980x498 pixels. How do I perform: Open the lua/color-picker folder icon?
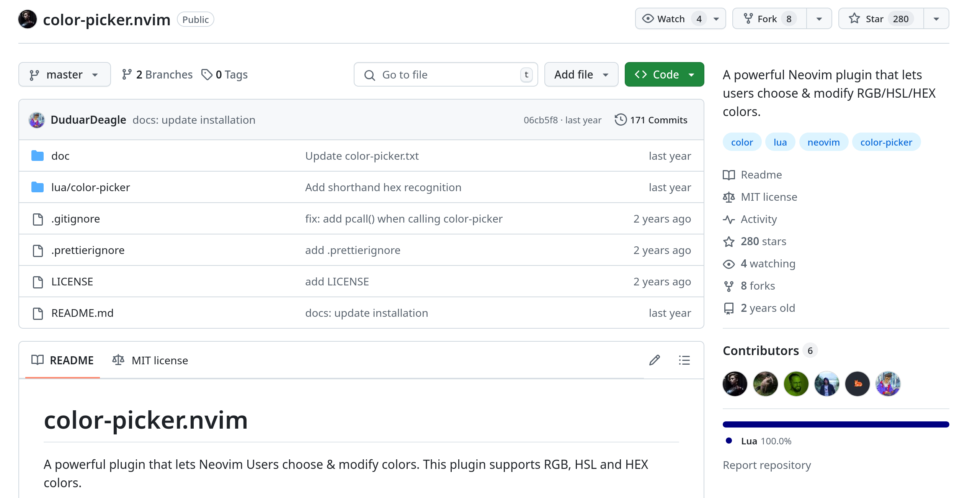(x=38, y=187)
